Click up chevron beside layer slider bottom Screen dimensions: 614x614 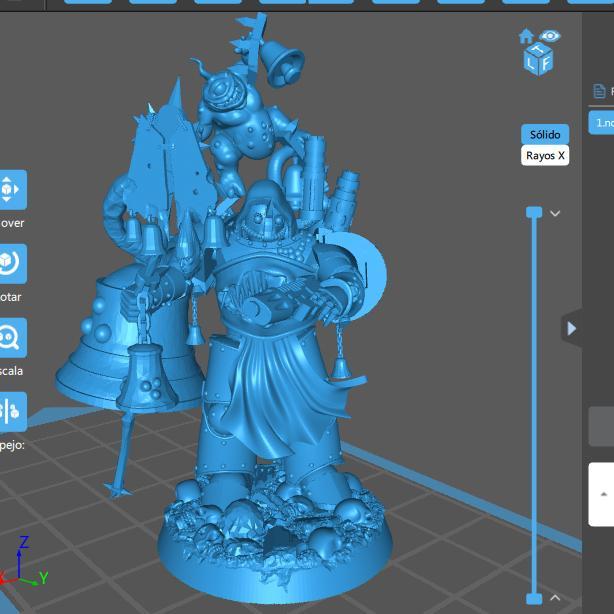555,598
